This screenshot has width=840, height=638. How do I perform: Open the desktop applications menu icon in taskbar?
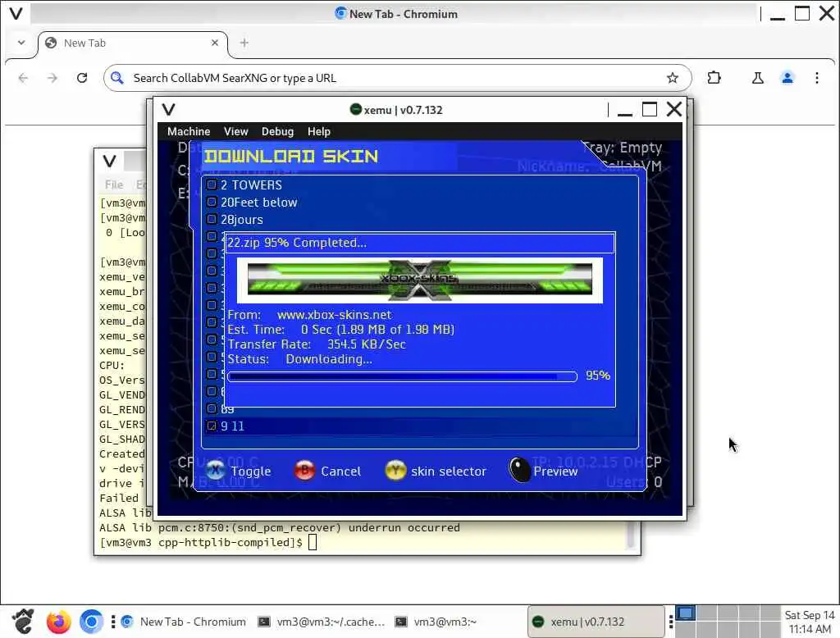tap(23, 622)
